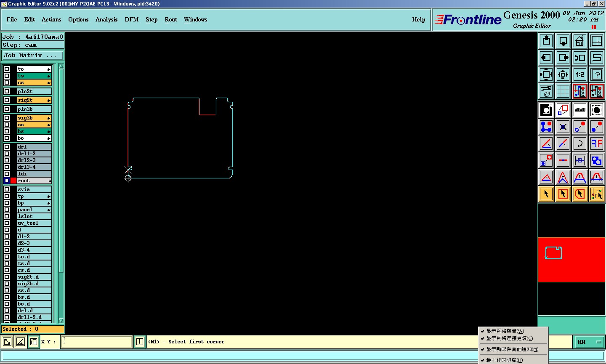Select the connected blue-red nodes icon
Image resolution: width=606 pixels, height=364 pixels.
click(x=546, y=127)
